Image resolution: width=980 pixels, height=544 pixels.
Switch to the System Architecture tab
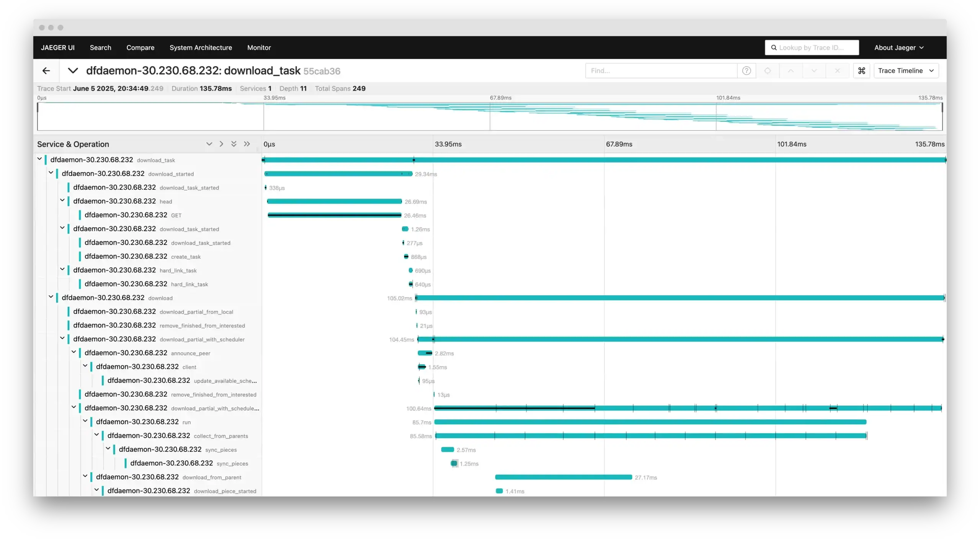(201, 47)
